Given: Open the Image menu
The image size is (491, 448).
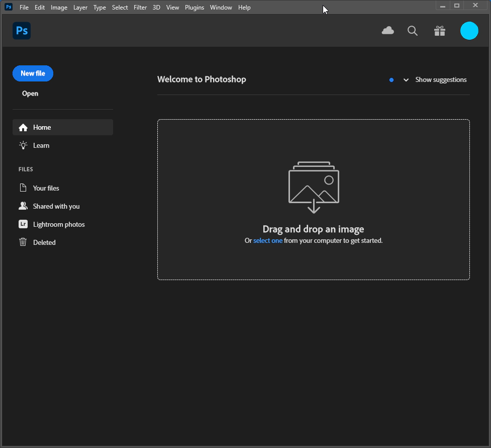Looking at the screenshot, I should pyautogui.click(x=59, y=7).
